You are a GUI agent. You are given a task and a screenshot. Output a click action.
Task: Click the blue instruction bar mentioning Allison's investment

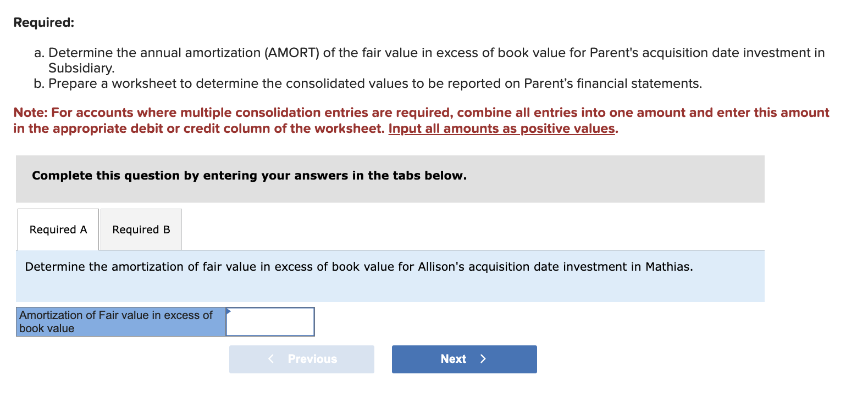point(390,276)
